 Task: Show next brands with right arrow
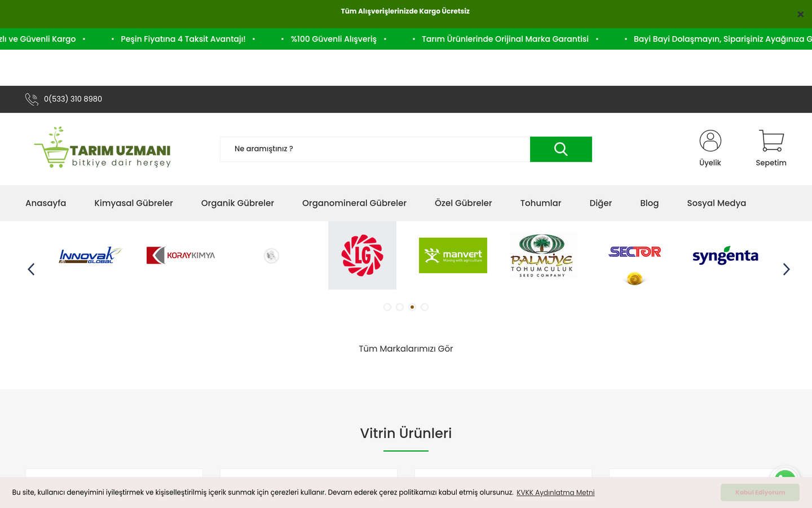pos(786,269)
